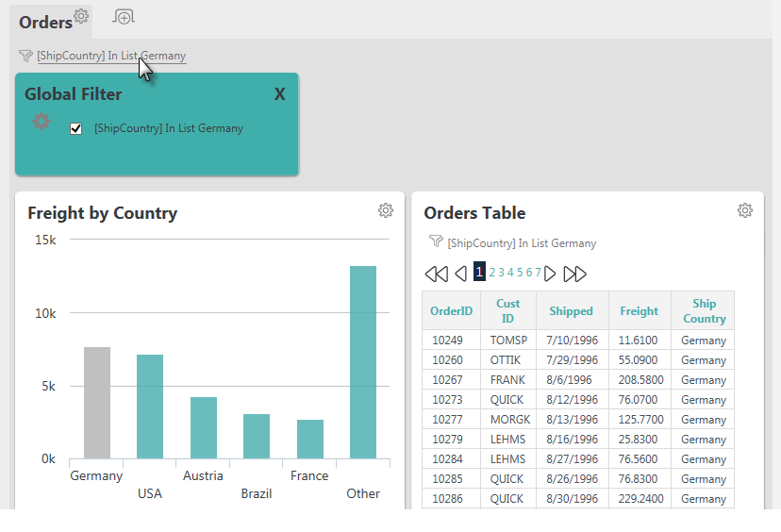Go to next page arrow
Image resolution: width=781 pixels, height=532 pixels.
tap(550, 274)
